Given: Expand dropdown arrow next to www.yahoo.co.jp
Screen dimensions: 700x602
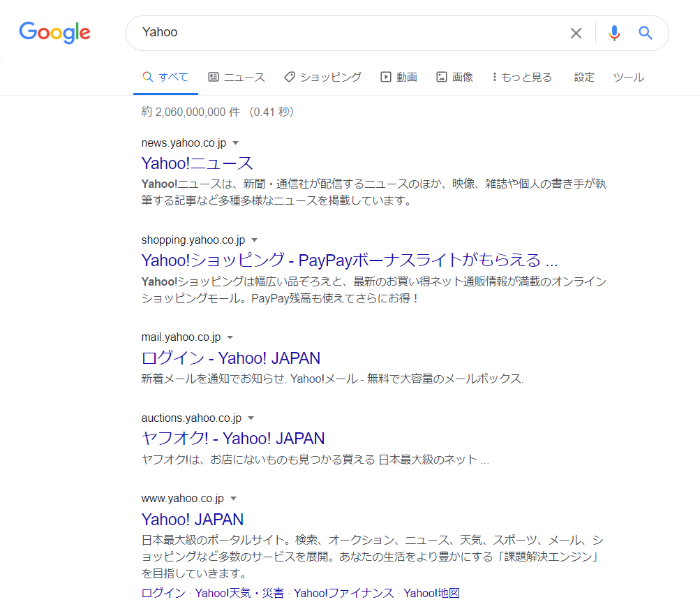Looking at the screenshot, I should pyautogui.click(x=234, y=499).
